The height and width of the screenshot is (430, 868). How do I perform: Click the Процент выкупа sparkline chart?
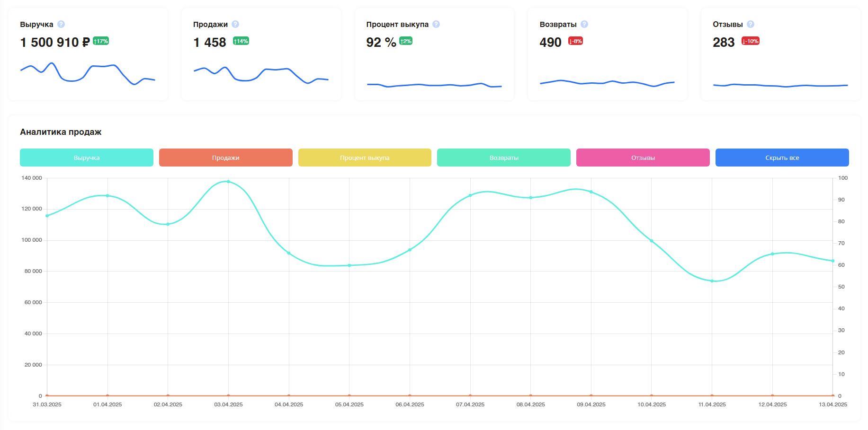434,85
